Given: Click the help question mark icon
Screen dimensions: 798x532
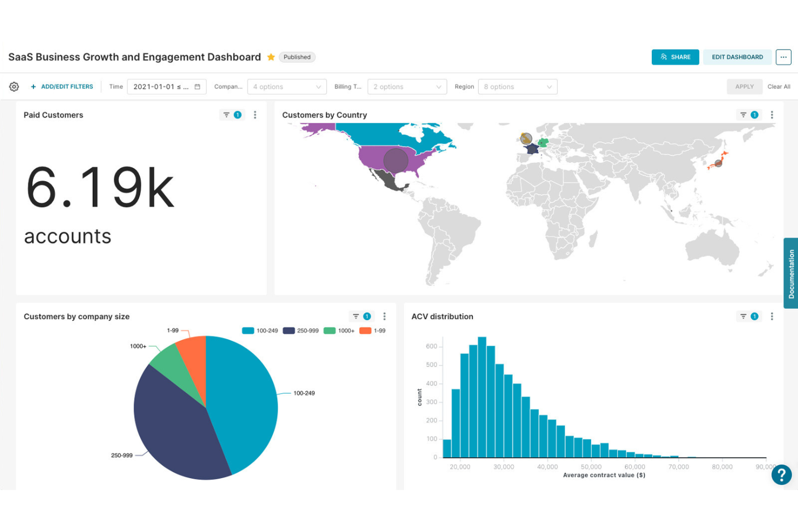Looking at the screenshot, I should [781, 475].
